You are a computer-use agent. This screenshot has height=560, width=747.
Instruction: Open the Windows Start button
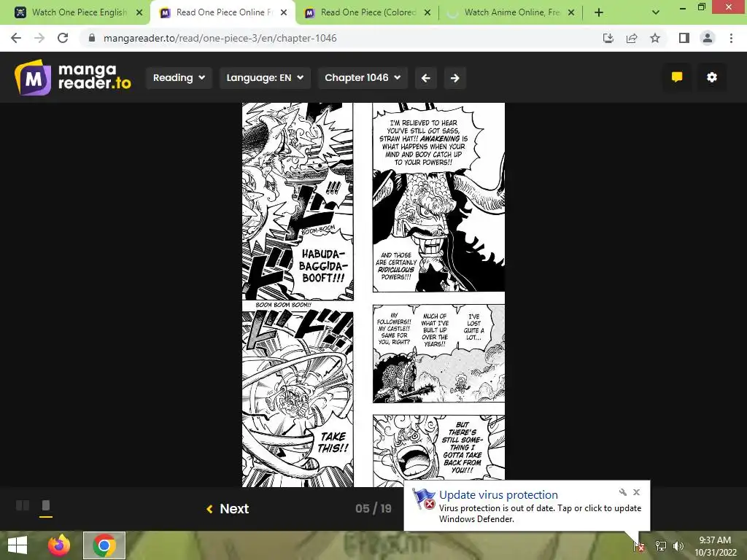(18, 545)
